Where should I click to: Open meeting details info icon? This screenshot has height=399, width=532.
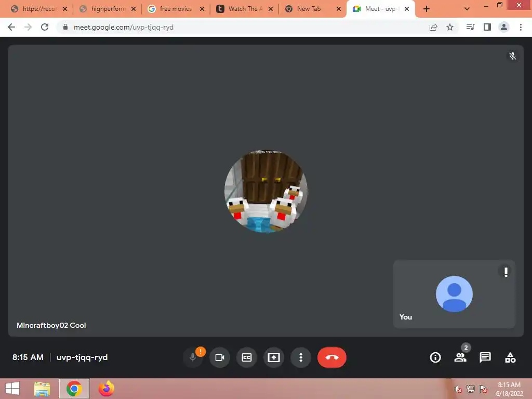(435, 357)
